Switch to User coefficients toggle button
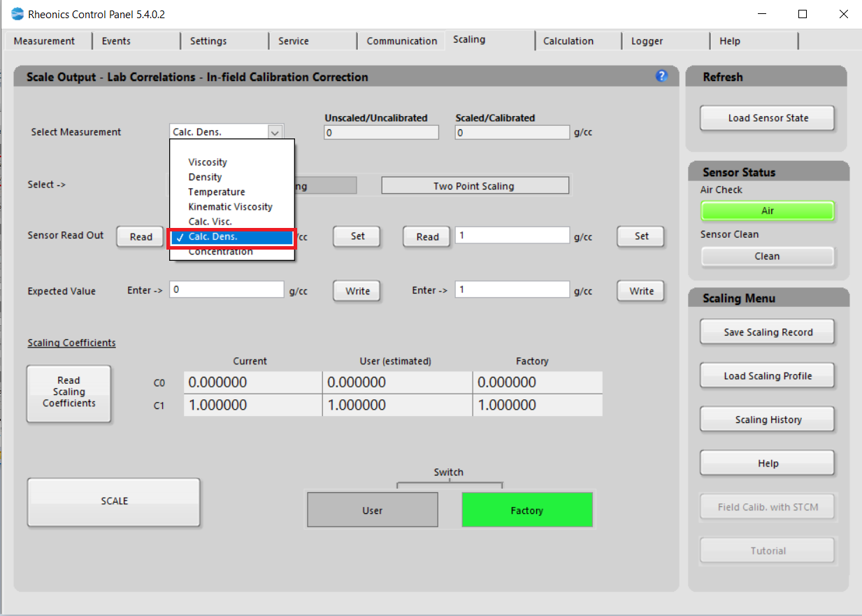 373,510
